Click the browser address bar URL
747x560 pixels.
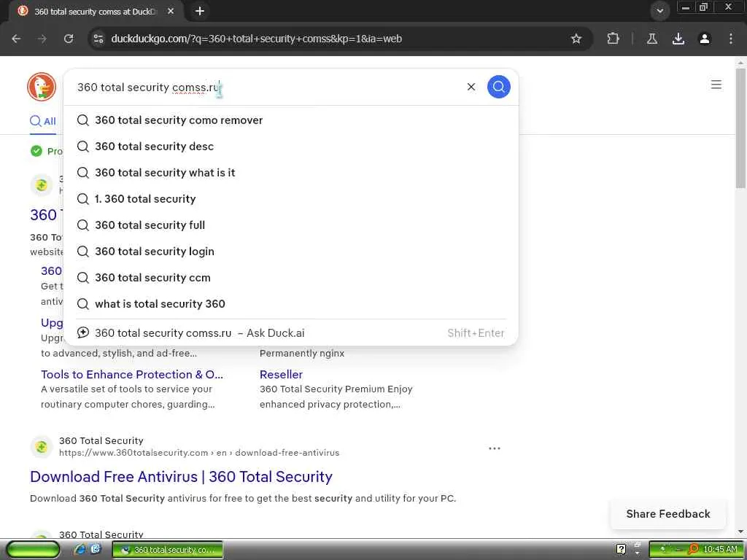pos(256,39)
